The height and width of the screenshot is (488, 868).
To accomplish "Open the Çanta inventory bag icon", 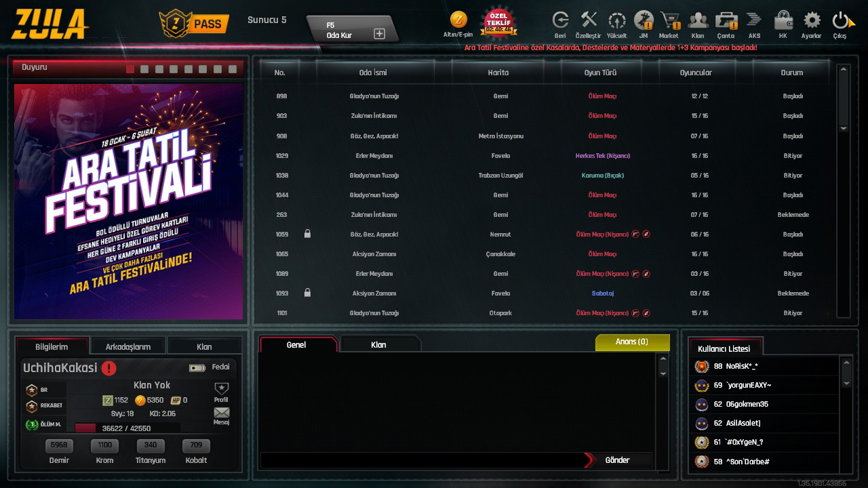I will 726,20.
